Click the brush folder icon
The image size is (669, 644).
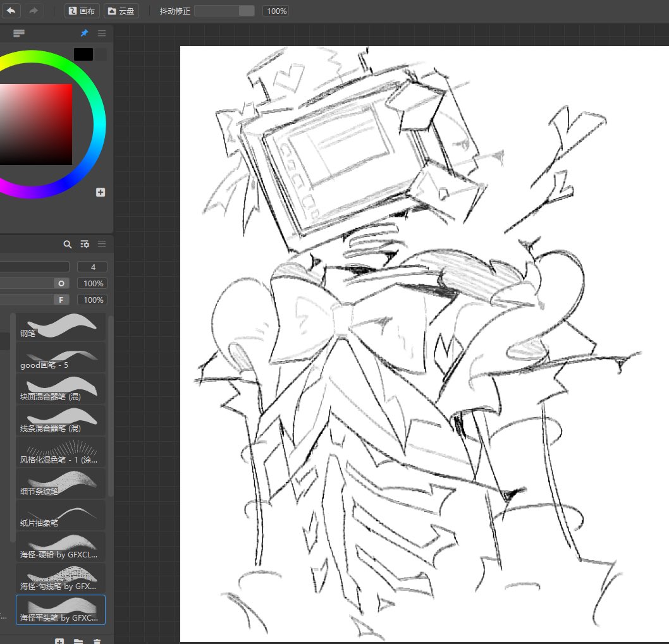tap(78, 641)
